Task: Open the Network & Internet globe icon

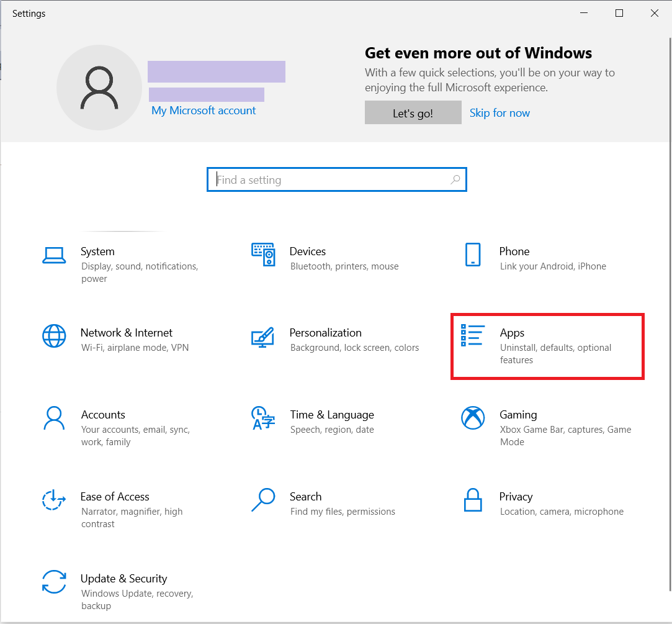Action: (x=54, y=336)
